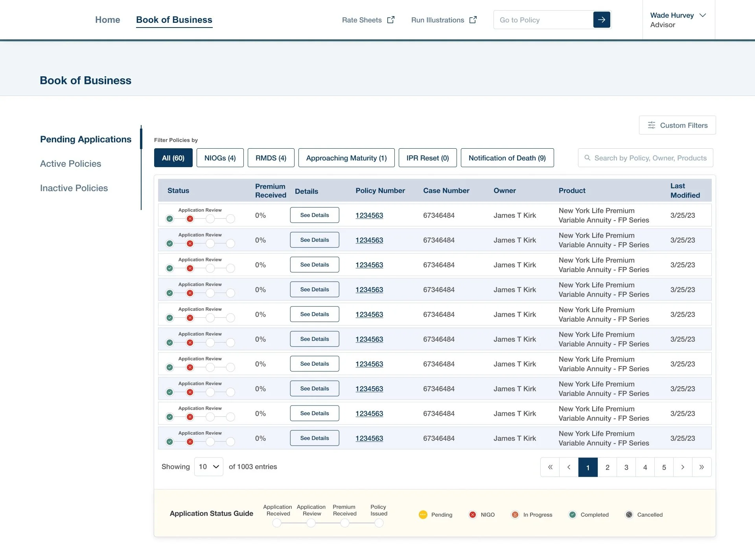
Task: Click the Custom Filters button
Action: (677, 125)
